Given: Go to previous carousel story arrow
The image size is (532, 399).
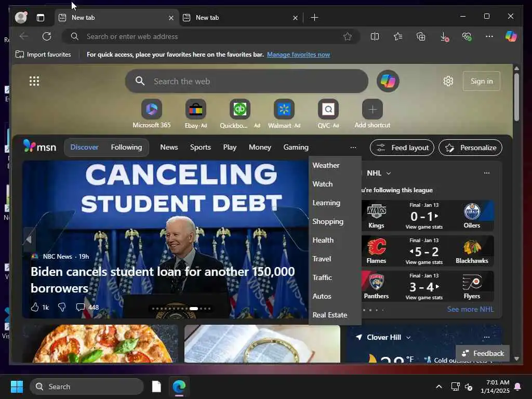Looking at the screenshot, I should point(29,240).
